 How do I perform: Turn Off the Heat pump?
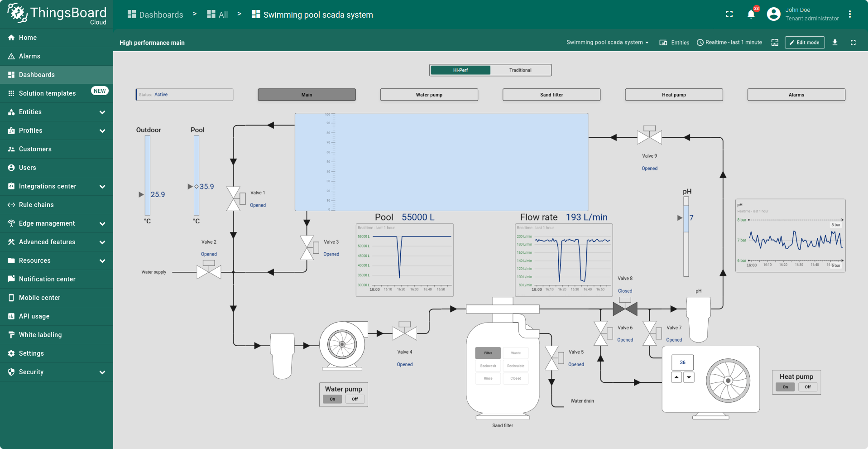(x=808, y=387)
